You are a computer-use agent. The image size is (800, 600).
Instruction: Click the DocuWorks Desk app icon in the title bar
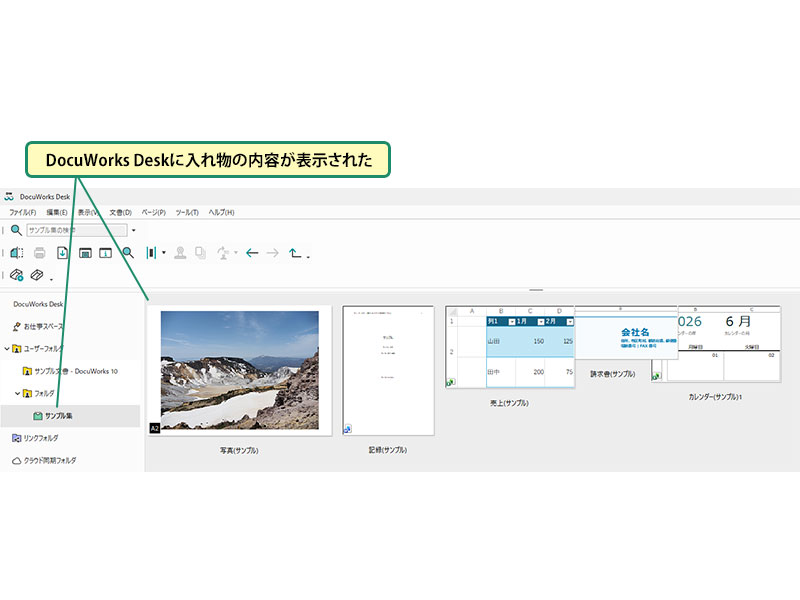coord(9,196)
